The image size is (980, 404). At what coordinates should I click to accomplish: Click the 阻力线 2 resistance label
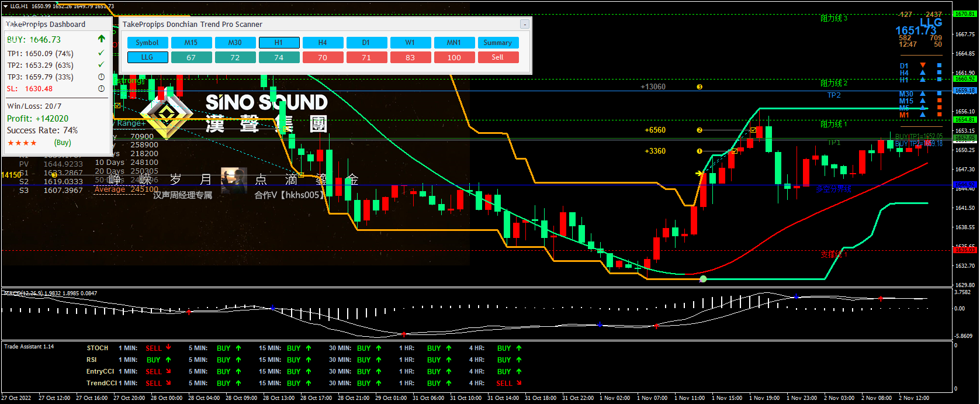point(834,83)
